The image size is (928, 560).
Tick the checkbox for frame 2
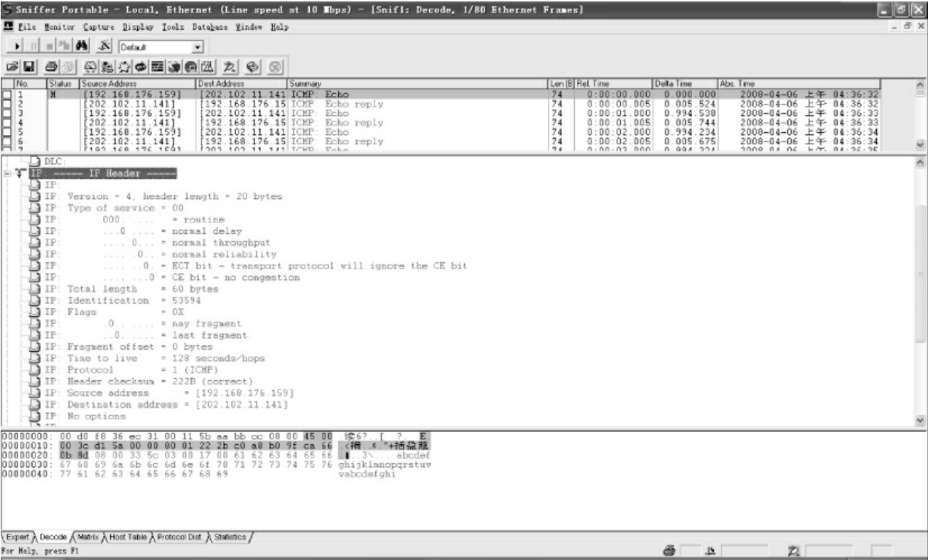point(7,103)
